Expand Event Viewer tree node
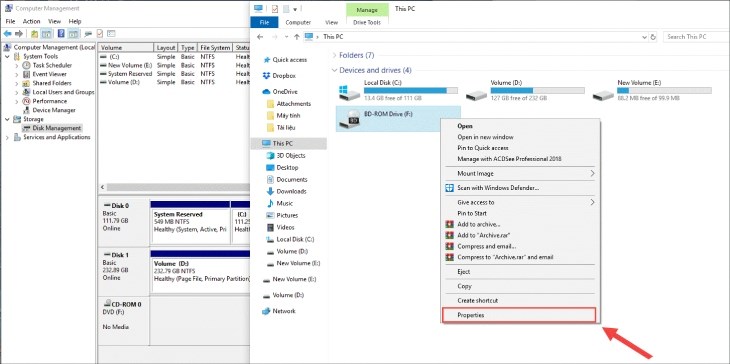The image size is (730, 364). pyautogui.click(x=17, y=74)
